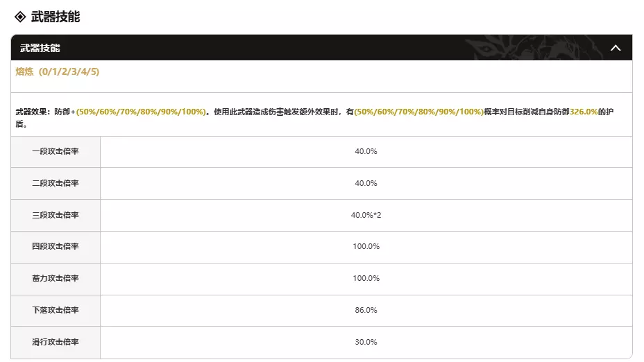Click the 100.0% value in 蓄力攻击倍率 row

tap(366, 278)
